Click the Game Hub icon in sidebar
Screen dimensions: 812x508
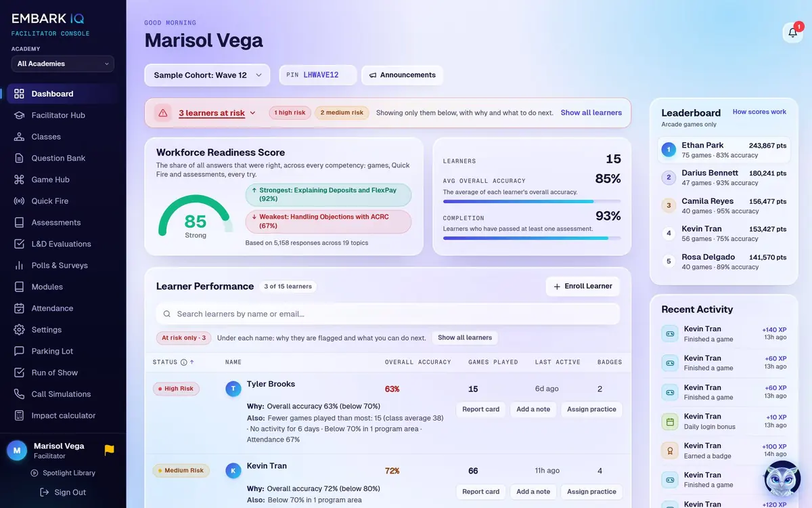19,179
